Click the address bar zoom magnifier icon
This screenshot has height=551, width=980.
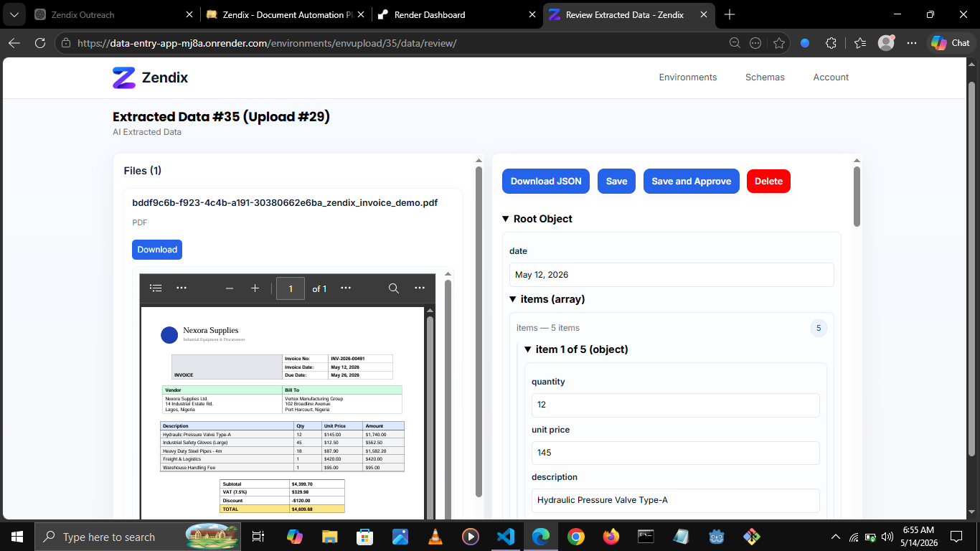tap(735, 43)
